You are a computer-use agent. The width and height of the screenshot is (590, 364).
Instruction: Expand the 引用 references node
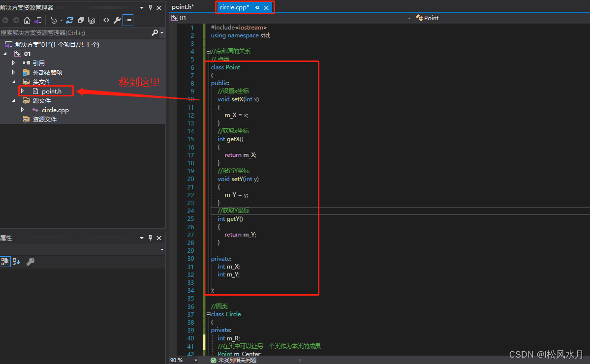click(x=14, y=63)
